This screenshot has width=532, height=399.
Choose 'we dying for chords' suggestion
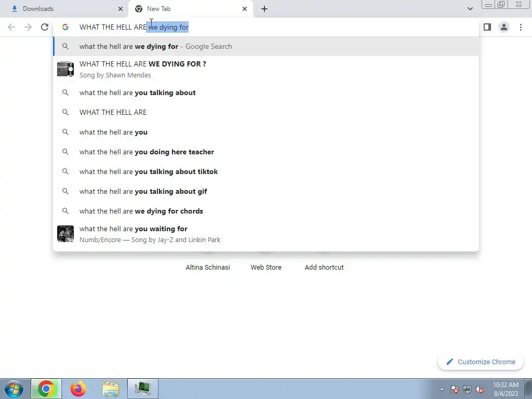266,211
